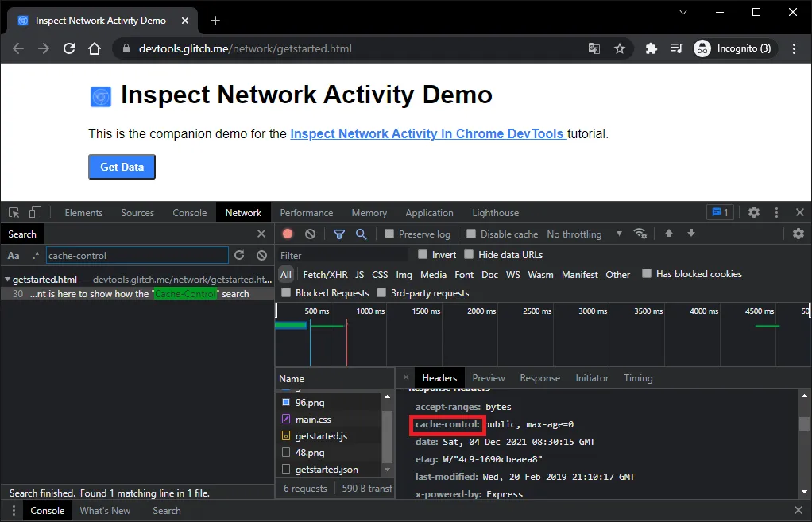Refresh the search results

pyautogui.click(x=239, y=255)
